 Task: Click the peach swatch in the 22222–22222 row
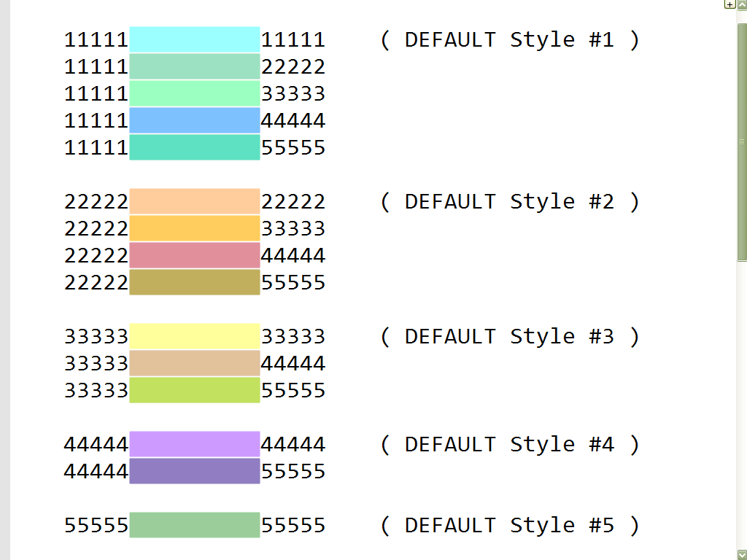tap(195, 201)
